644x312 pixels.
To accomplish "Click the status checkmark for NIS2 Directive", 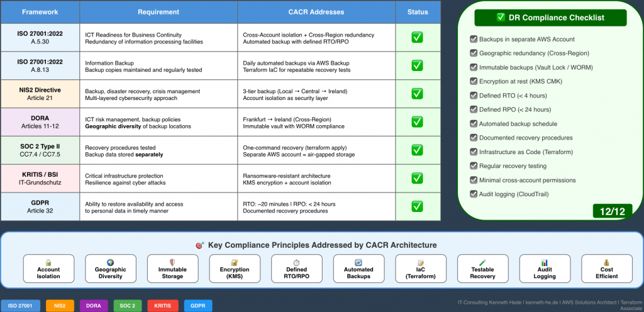I will click(417, 94).
